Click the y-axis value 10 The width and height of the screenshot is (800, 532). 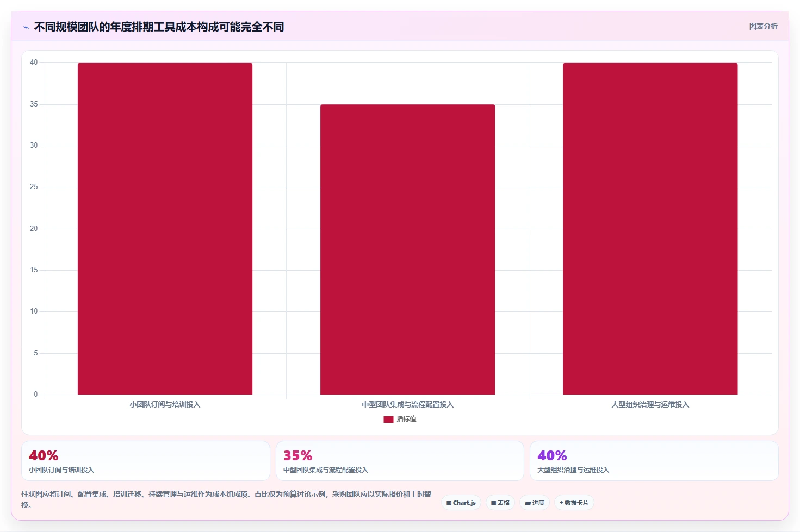pos(34,311)
